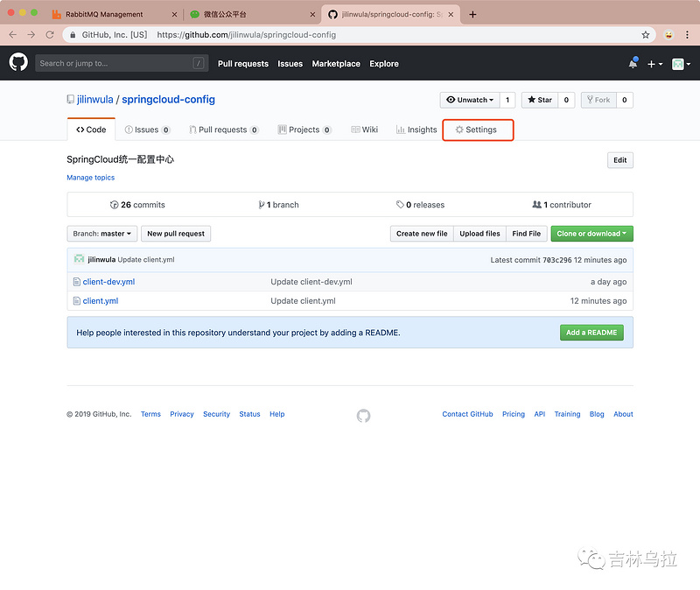Open Pull requests in top navigation
This screenshot has width=700, height=590.
point(243,64)
